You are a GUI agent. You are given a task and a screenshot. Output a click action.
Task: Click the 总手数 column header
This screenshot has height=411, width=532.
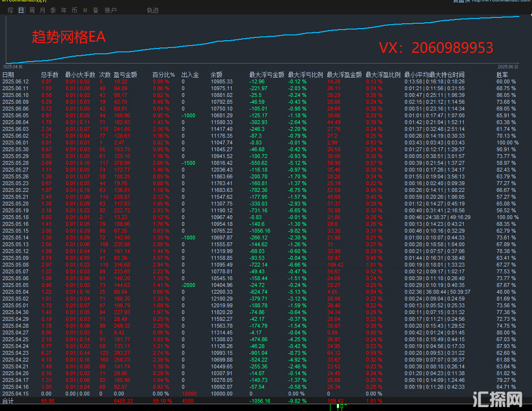50,75
